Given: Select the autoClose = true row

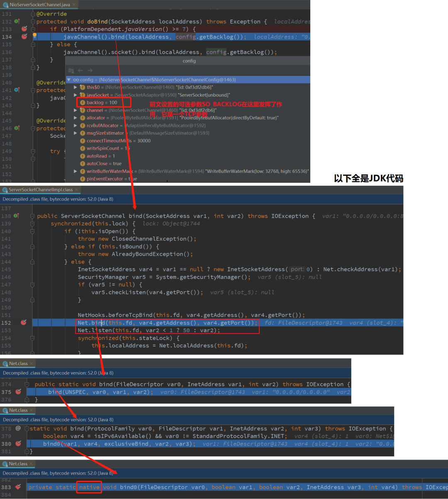Looking at the screenshot, I should (187, 164).
